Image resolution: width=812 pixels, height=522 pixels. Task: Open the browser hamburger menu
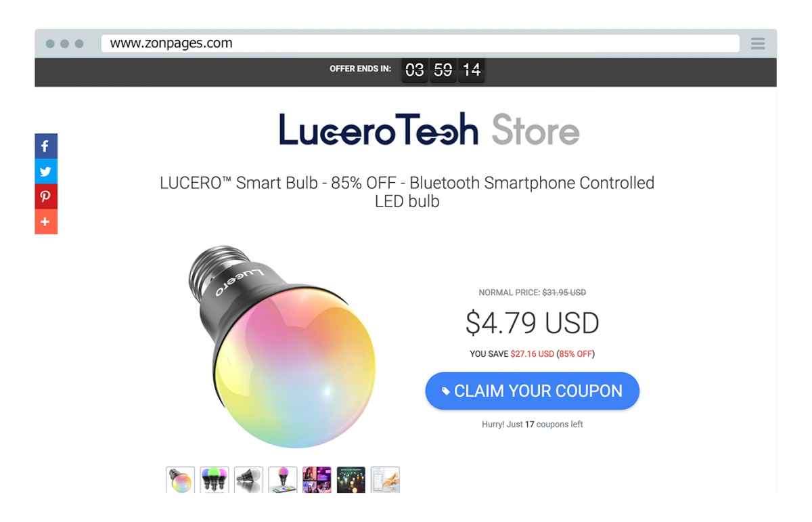(x=758, y=43)
